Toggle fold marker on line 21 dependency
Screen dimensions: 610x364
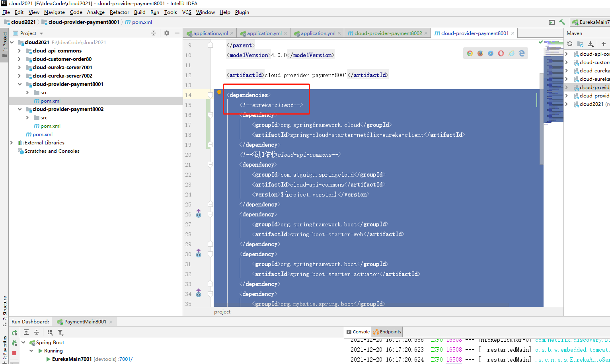[x=210, y=164]
